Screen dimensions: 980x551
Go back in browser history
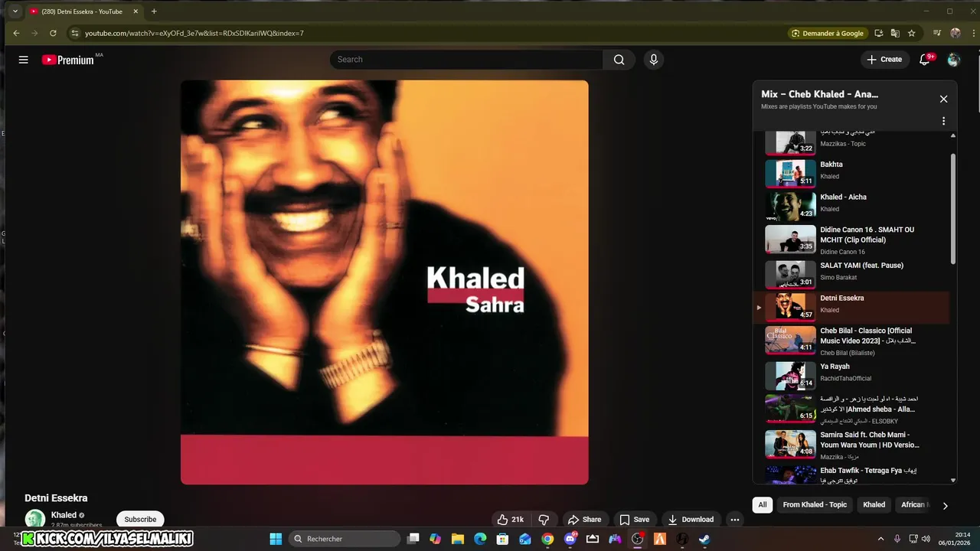pyautogui.click(x=16, y=33)
